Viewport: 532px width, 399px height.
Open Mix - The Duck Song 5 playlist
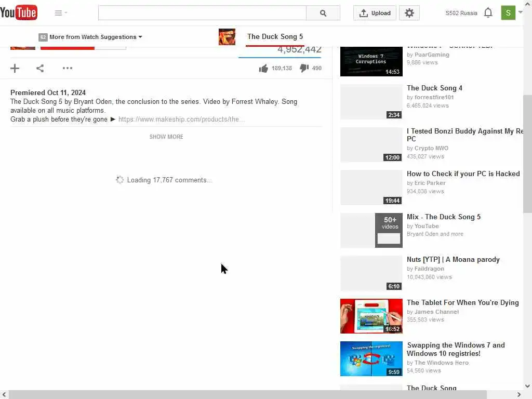coord(444,217)
